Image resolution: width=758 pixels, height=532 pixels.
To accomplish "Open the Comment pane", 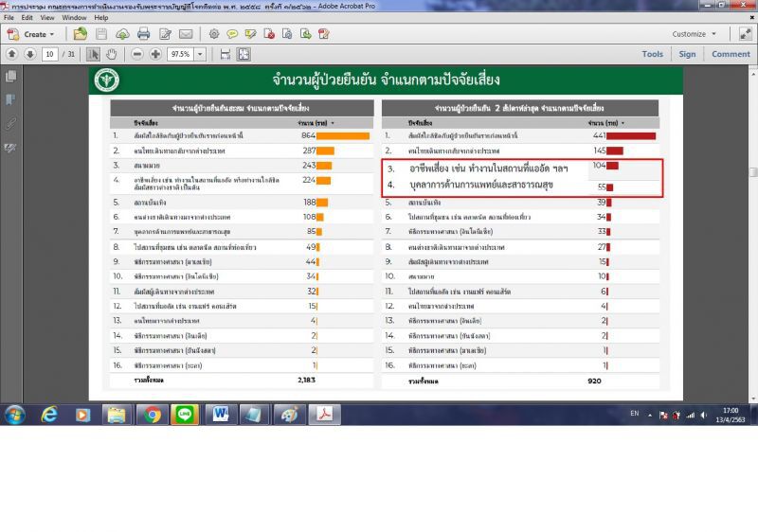I will pos(731,54).
